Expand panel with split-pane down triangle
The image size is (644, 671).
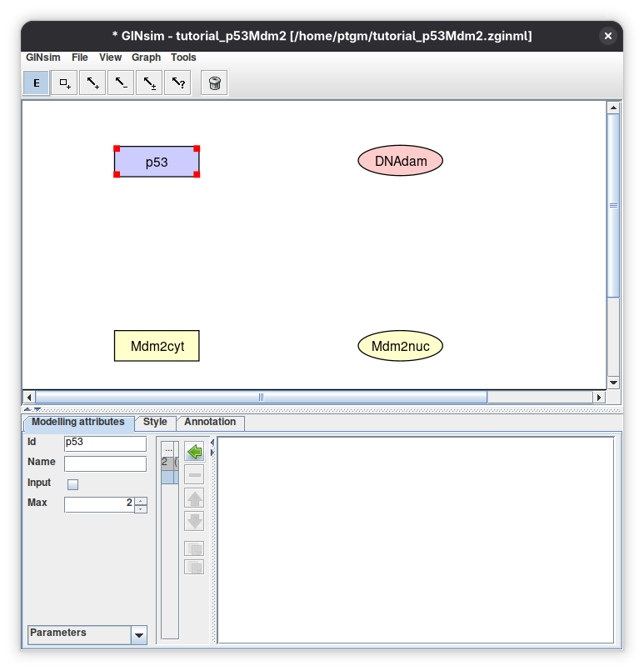point(37,409)
